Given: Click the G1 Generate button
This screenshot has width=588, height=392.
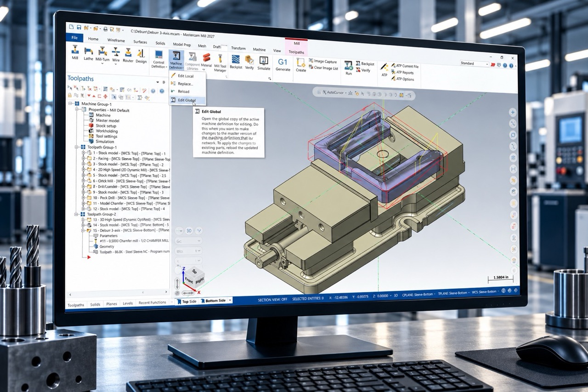Looking at the screenshot, I should click(283, 64).
